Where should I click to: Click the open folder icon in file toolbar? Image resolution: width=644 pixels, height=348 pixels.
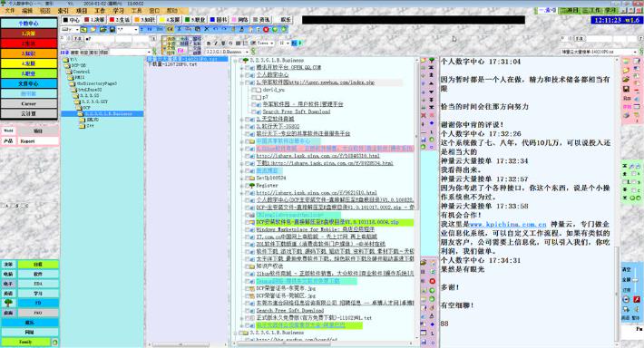click(102, 30)
